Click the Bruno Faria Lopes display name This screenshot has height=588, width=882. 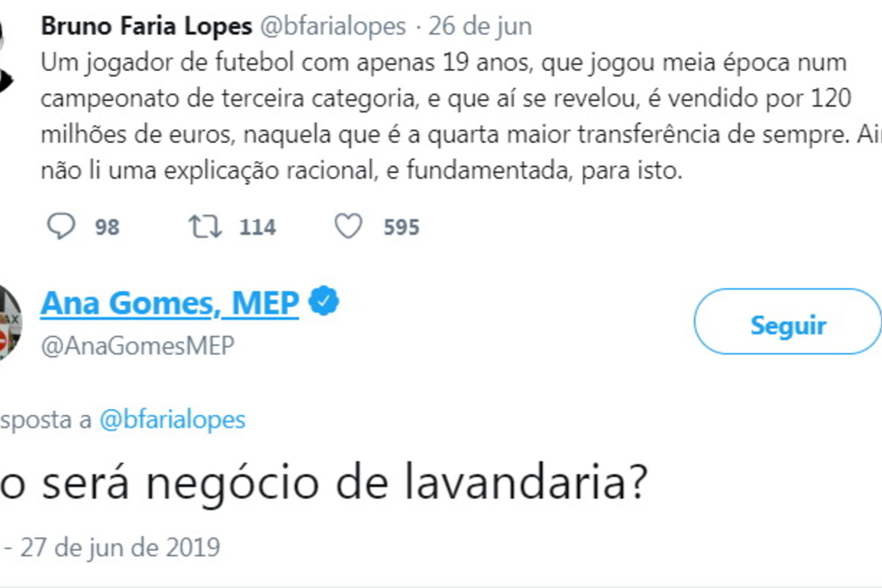pos(146,26)
